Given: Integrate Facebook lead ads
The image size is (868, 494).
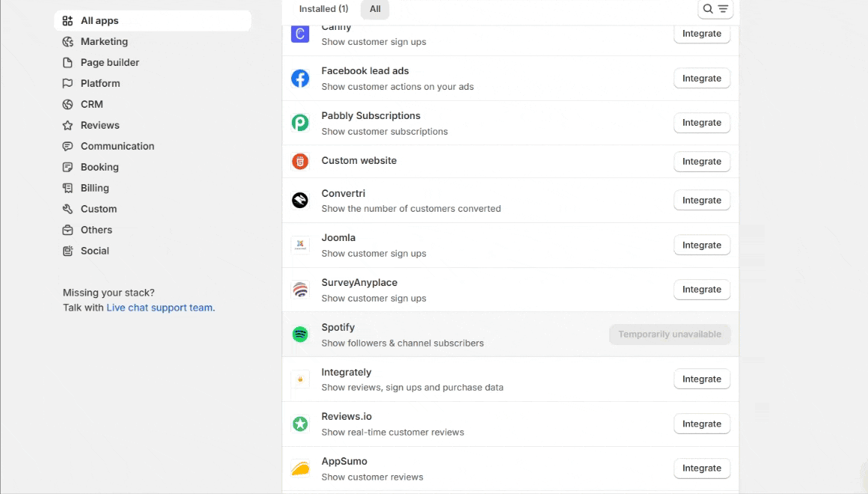Looking at the screenshot, I should tap(701, 78).
